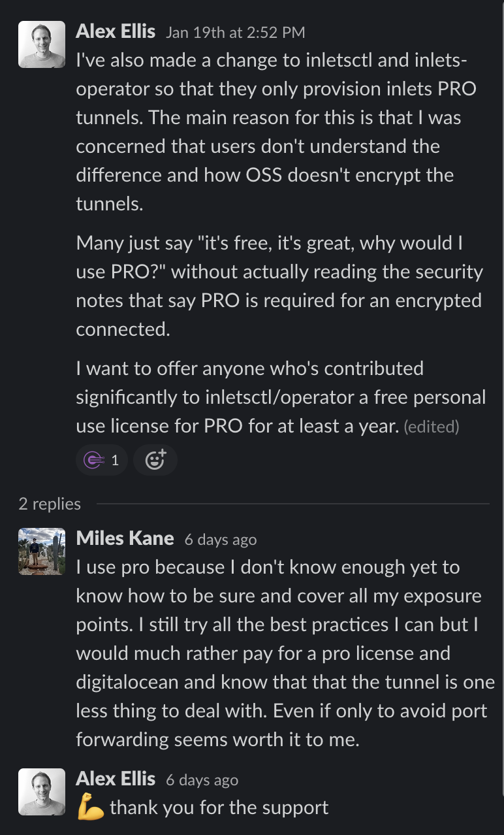
Task: Select the reaction count number next to inlets emoji
Action: point(116,459)
